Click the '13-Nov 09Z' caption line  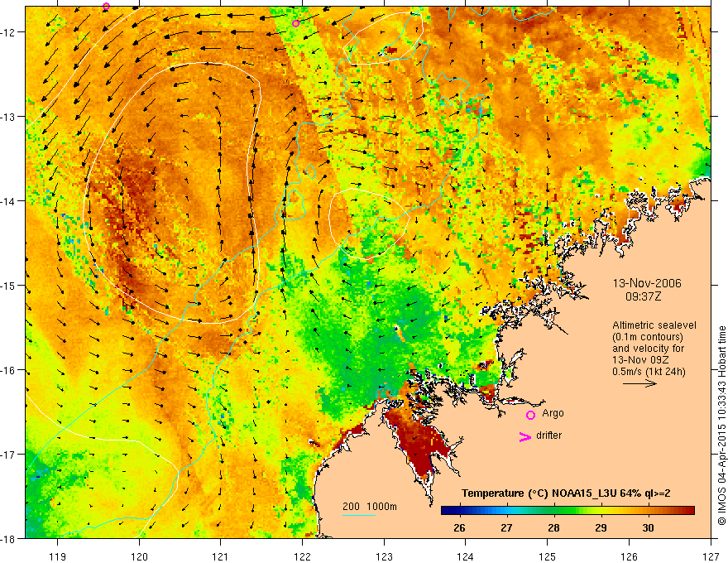[x=642, y=360]
